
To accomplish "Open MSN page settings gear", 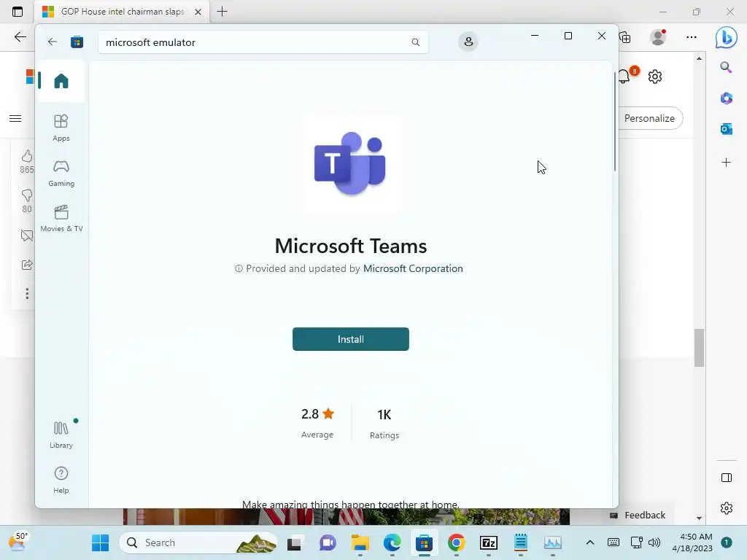I will pyautogui.click(x=655, y=76).
